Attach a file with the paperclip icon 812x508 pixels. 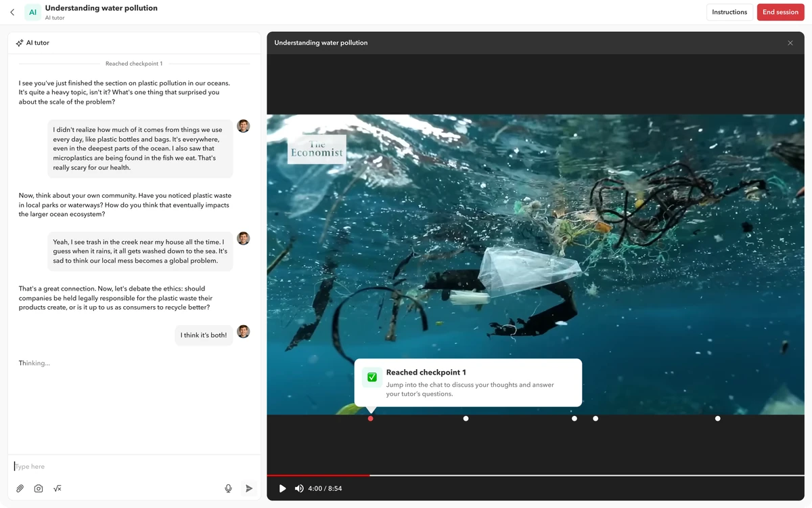pos(20,488)
